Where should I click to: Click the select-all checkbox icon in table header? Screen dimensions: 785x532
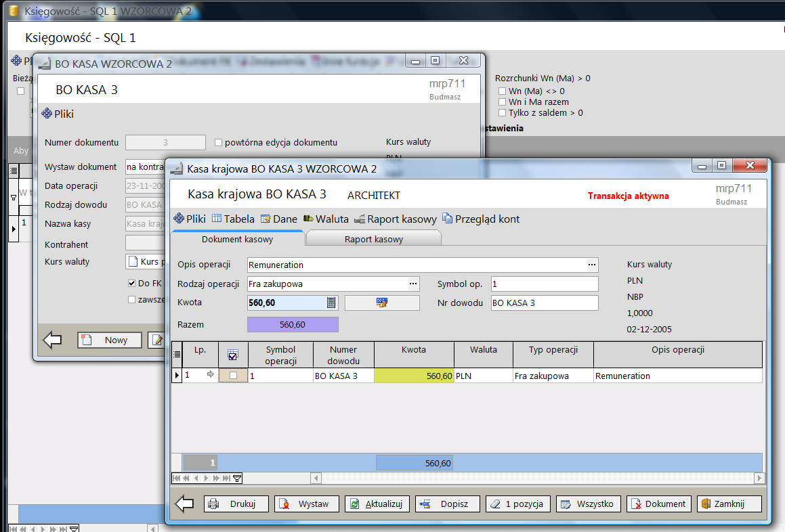pos(233,355)
